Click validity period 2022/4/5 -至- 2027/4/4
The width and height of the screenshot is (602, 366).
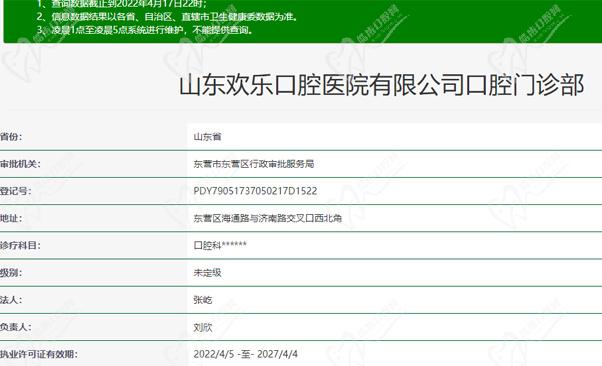point(245,354)
